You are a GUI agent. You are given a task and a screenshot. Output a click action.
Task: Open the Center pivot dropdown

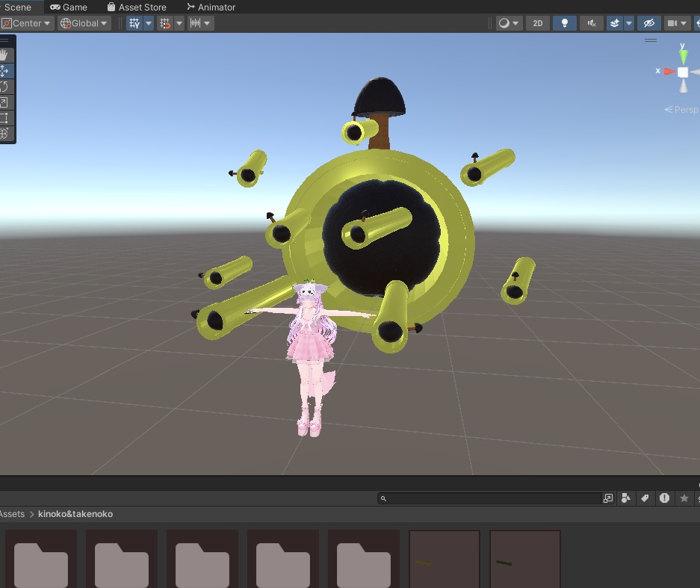pyautogui.click(x=26, y=23)
